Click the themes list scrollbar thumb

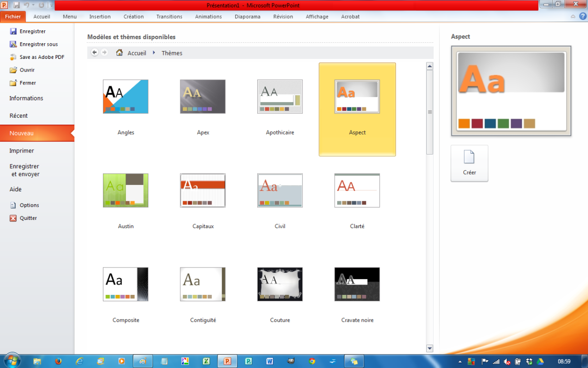point(430,112)
